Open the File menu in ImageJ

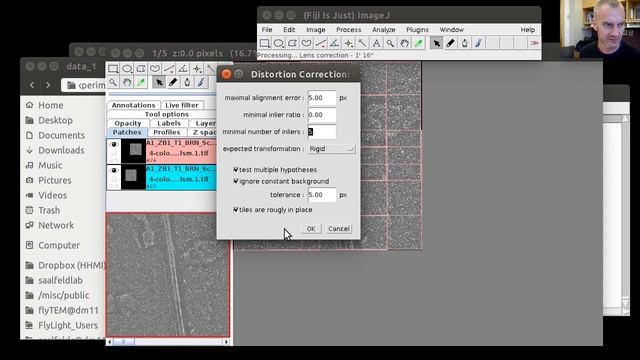tap(267, 30)
